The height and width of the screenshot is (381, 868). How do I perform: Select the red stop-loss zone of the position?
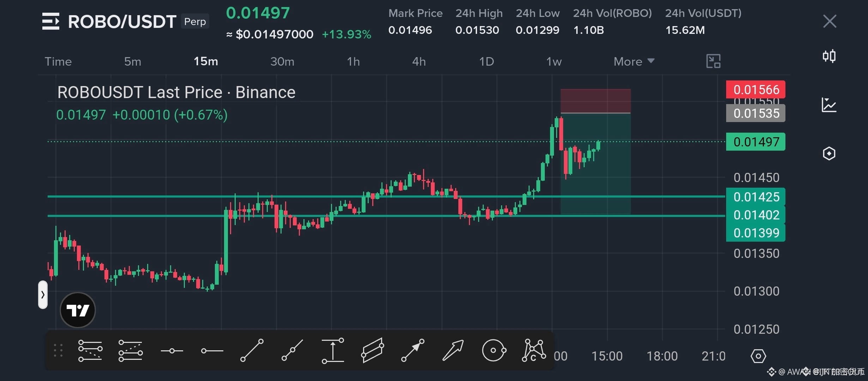(x=596, y=101)
